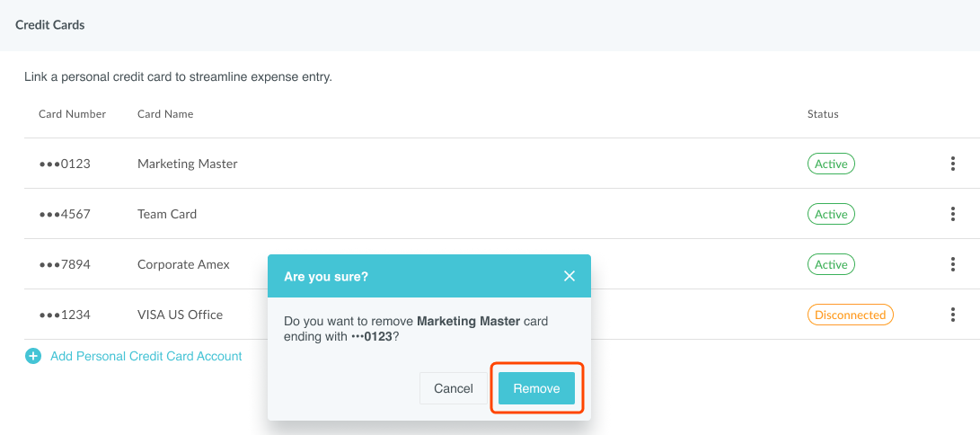Close the 'Are you sure?' dialog with X
Viewport: 980px width, 435px height.
point(569,276)
